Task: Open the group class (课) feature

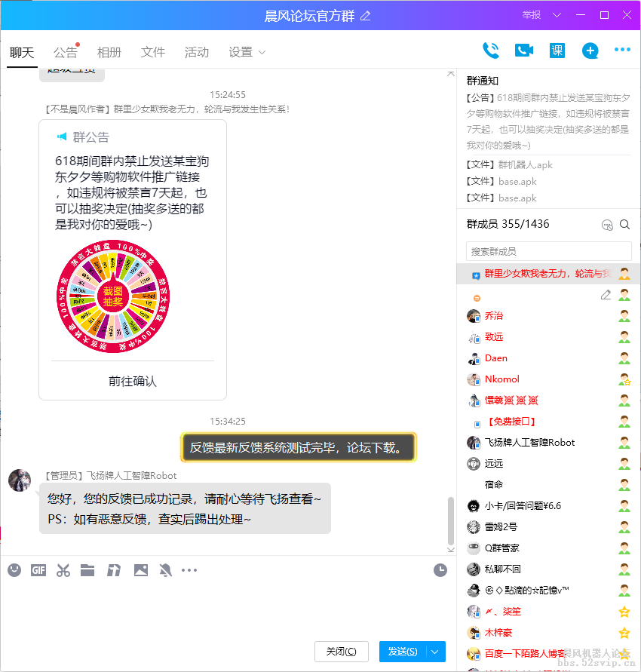Action: coord(557,51)
